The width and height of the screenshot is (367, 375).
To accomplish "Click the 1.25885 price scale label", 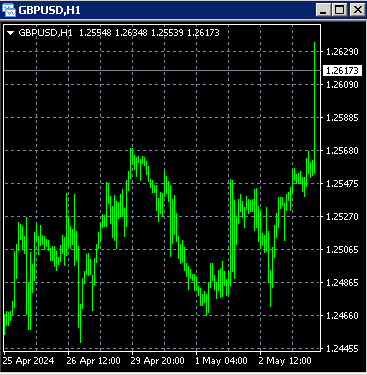I will 342,118.
